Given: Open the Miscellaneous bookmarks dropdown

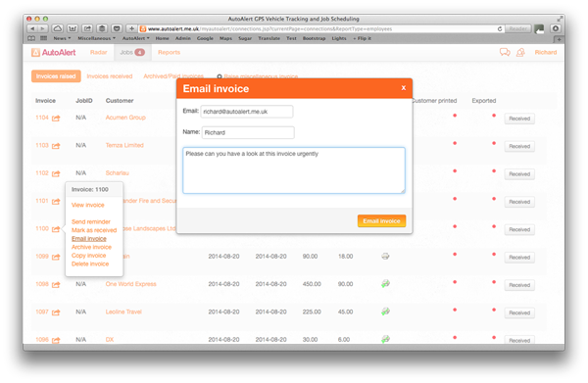Looking at the screenshot, I should pyautogui.click(x=96, y=38).
